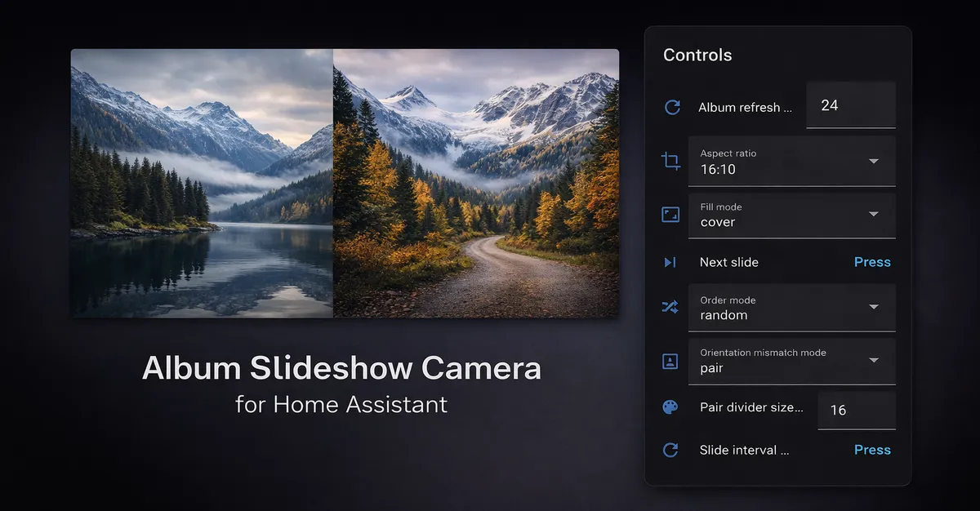
Task: Click the Slide interval label text
Action: [x=745, y=450]
